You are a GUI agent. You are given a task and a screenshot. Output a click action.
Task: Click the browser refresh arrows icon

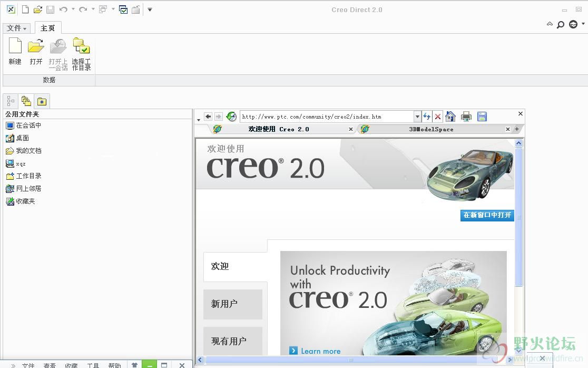(x=427, y=117)
